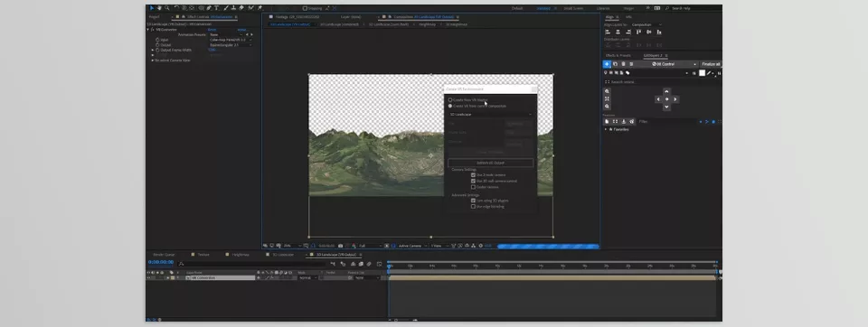Pan map left with the left arrow

658,99
